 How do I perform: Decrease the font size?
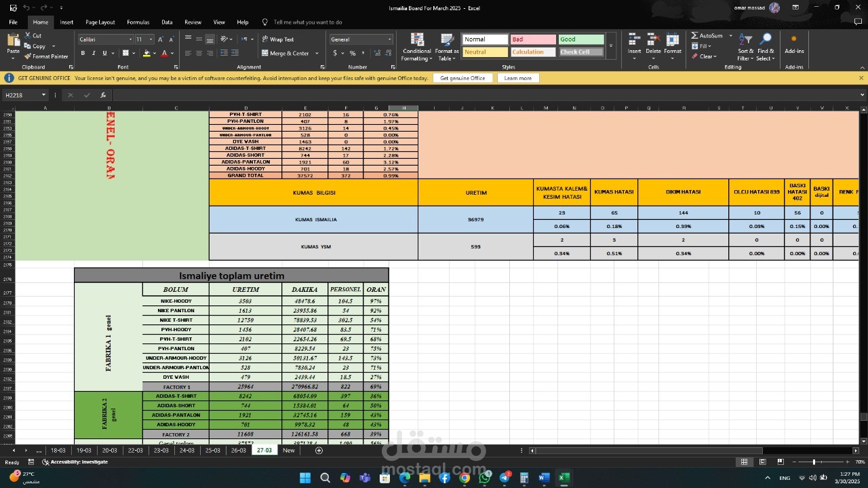pos(171,39)
